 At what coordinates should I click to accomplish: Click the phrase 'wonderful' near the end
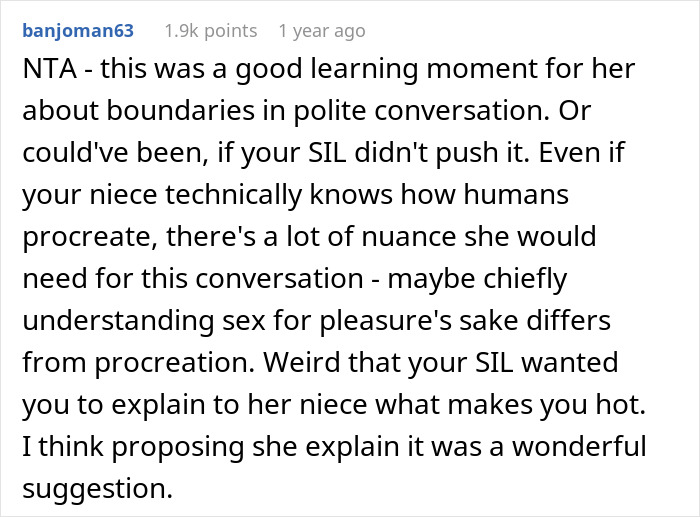point(579,446)
